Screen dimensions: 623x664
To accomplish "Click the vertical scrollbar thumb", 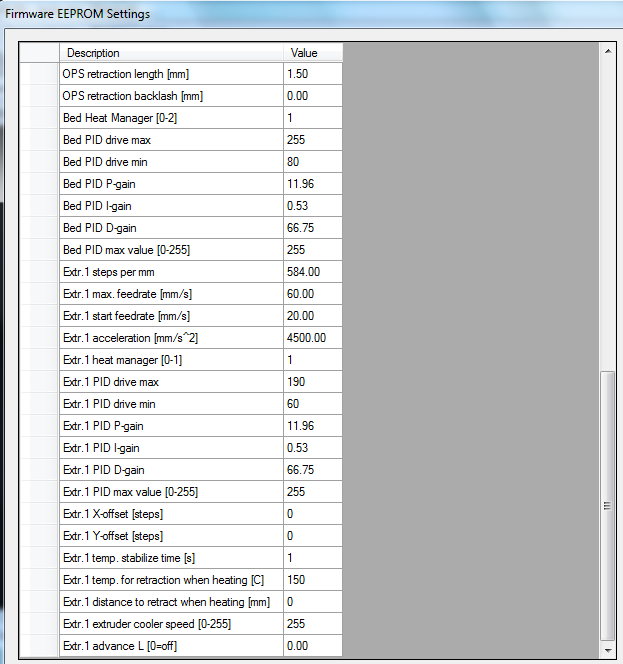I will pyautogui.click(x=607, y=505).
